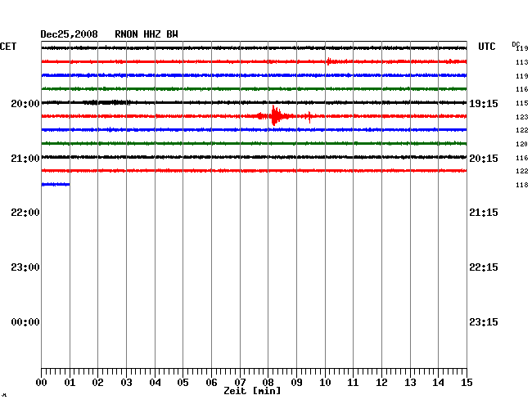The height and width of the screenshot is (404, 532).
Task: Click minute tick label 09
Action: pyautogui.click(x=296, y=383)
